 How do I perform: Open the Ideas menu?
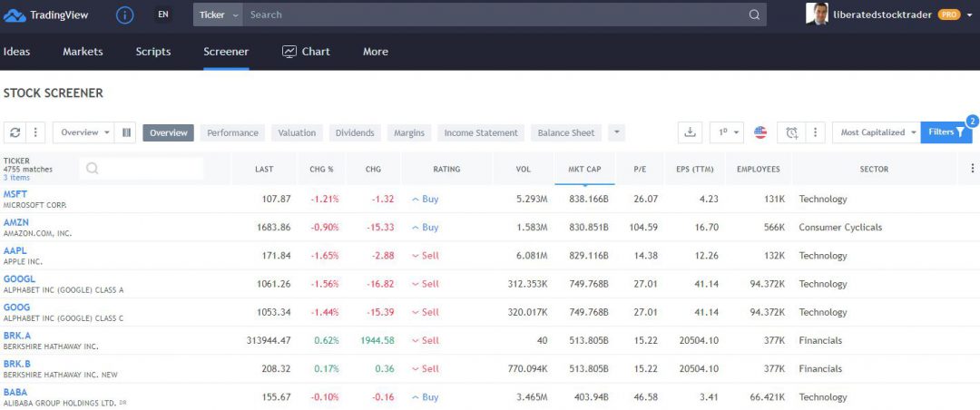(17, 52)
